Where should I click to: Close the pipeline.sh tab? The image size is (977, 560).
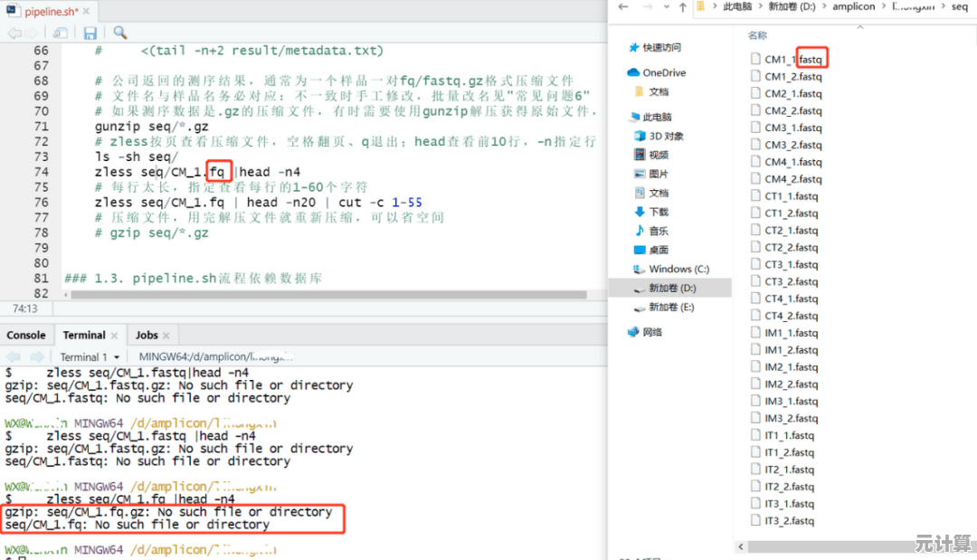click(86, 11)
